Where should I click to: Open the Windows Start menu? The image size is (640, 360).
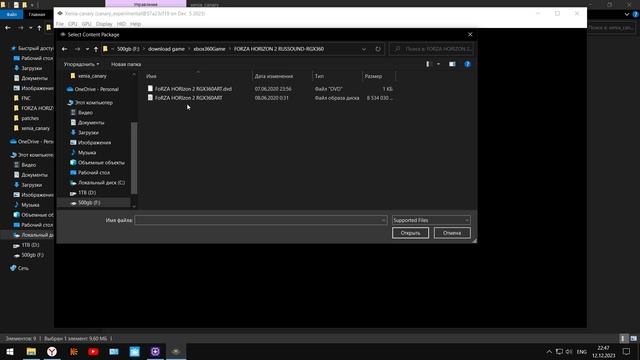10,351
